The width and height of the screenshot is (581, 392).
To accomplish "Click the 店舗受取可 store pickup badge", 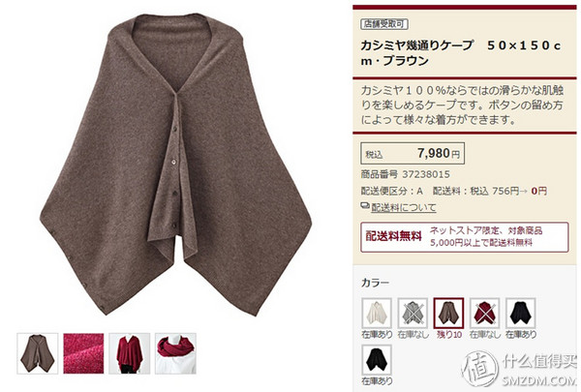I will [384, 24].
